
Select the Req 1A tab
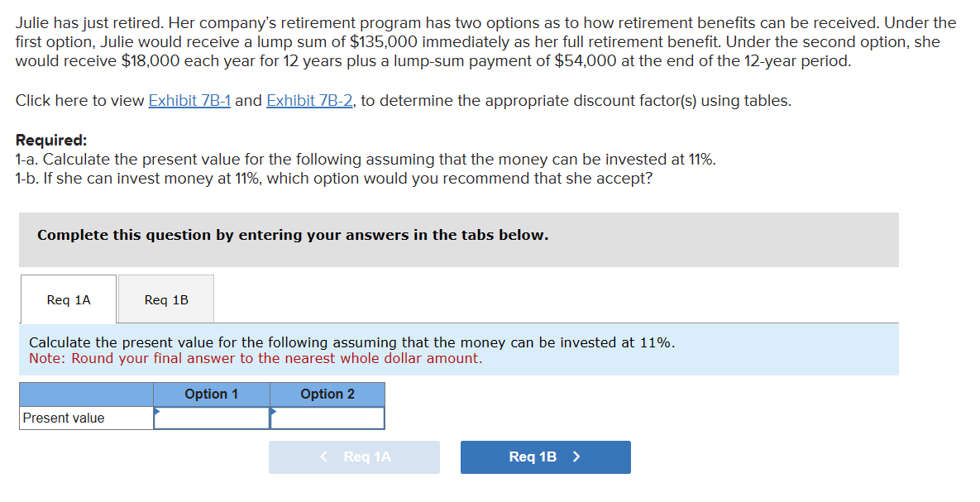tap(68, 299)
